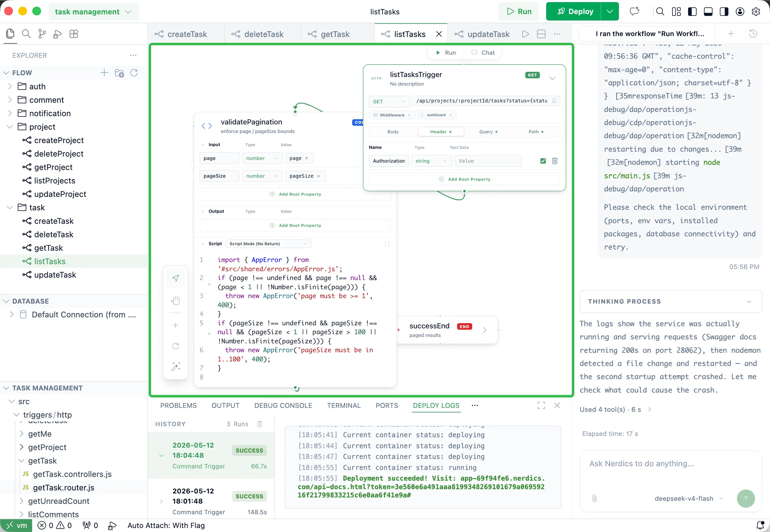Click the notifications bell in status bar

pyautogui.click(x=760, y=525)
